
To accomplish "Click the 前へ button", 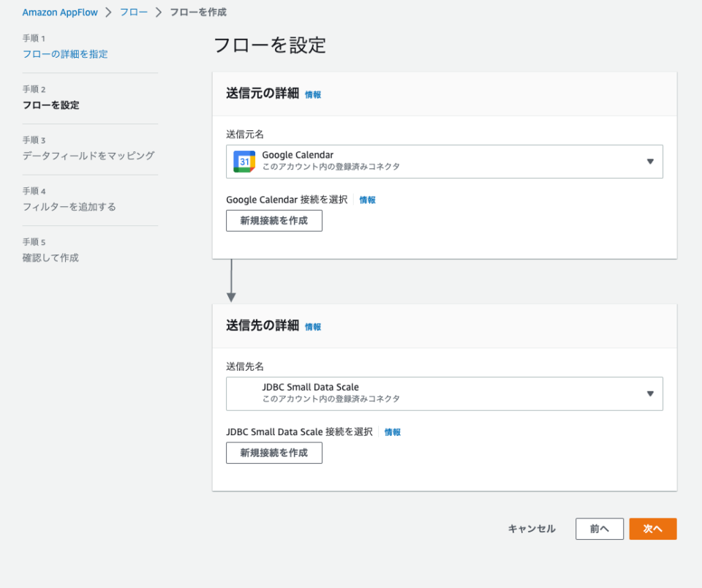I will click(599, 528).
